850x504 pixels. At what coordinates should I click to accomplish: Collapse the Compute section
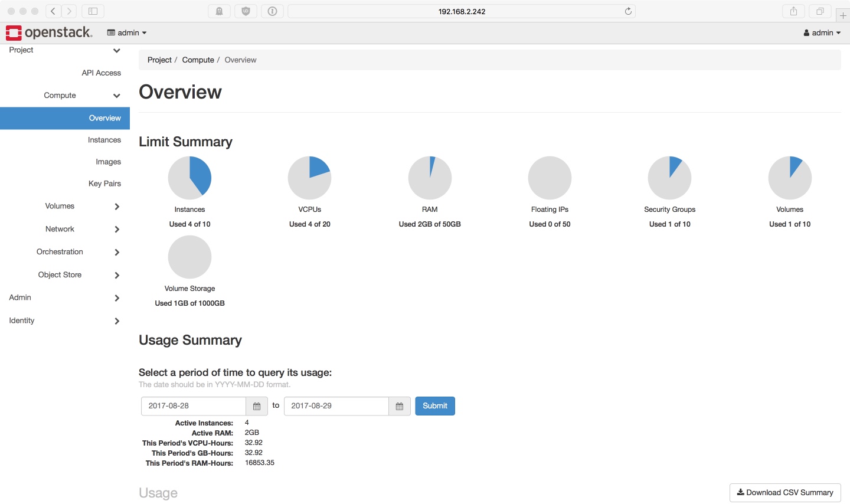click(65, 96)
